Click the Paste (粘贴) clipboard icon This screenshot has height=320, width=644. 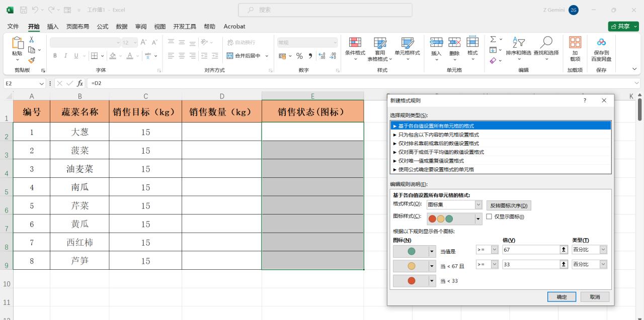point(17,43)
